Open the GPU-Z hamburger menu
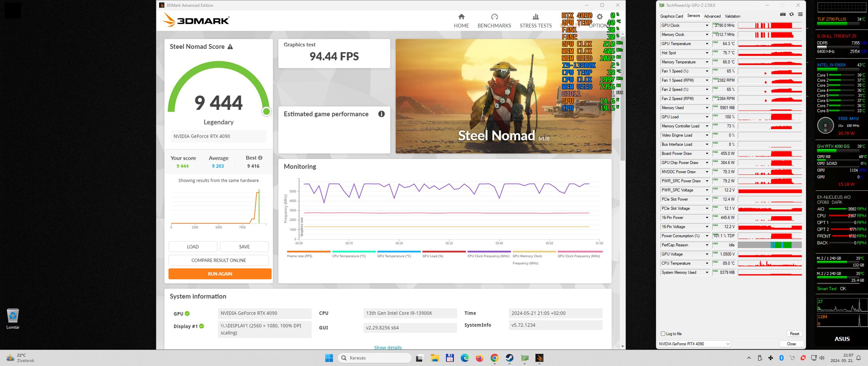 coord(800,15)
